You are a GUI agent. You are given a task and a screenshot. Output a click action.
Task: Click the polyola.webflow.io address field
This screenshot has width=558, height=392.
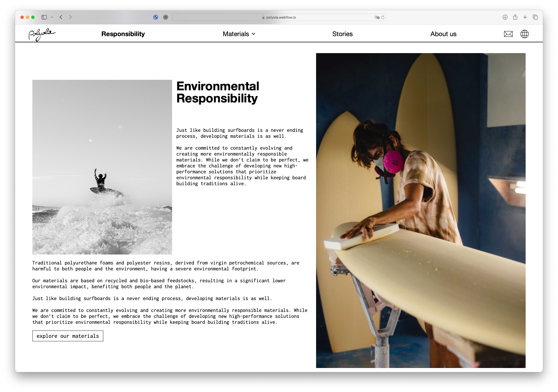(279, 17)
